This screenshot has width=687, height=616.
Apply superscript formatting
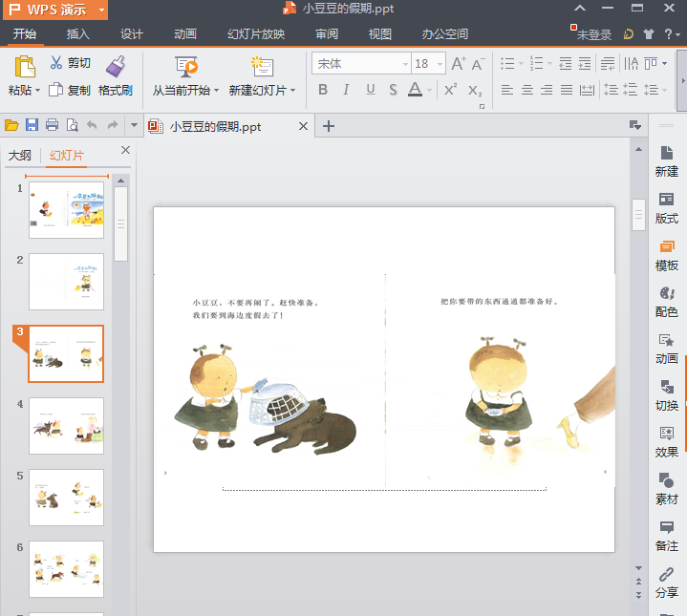point(450,90)
